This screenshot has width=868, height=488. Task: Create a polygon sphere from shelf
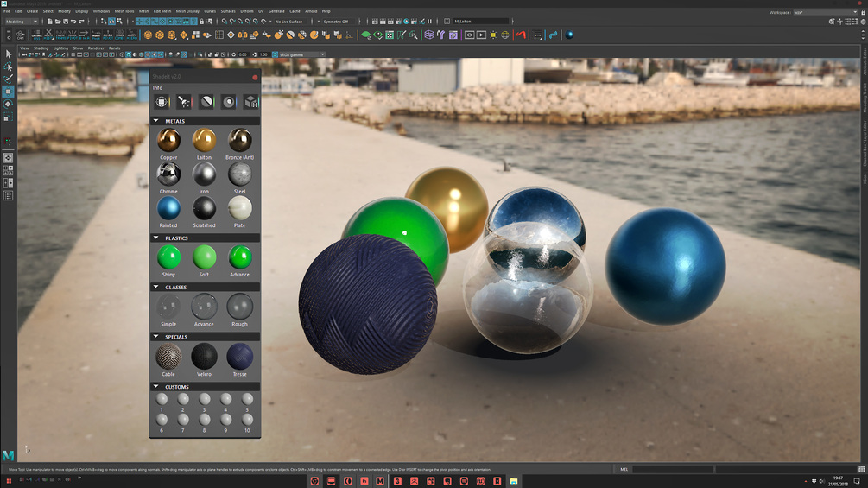click(x=148, y=35)
